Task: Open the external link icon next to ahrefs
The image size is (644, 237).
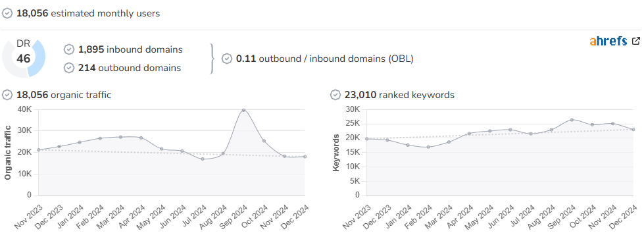Action: pyautogui.click(x=636, y=41)
